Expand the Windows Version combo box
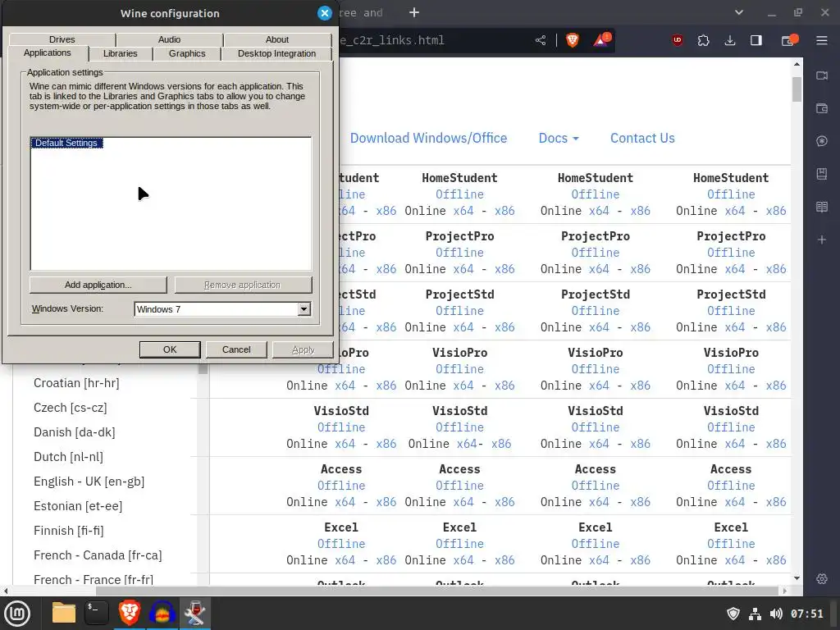 (x=304, y=309)
